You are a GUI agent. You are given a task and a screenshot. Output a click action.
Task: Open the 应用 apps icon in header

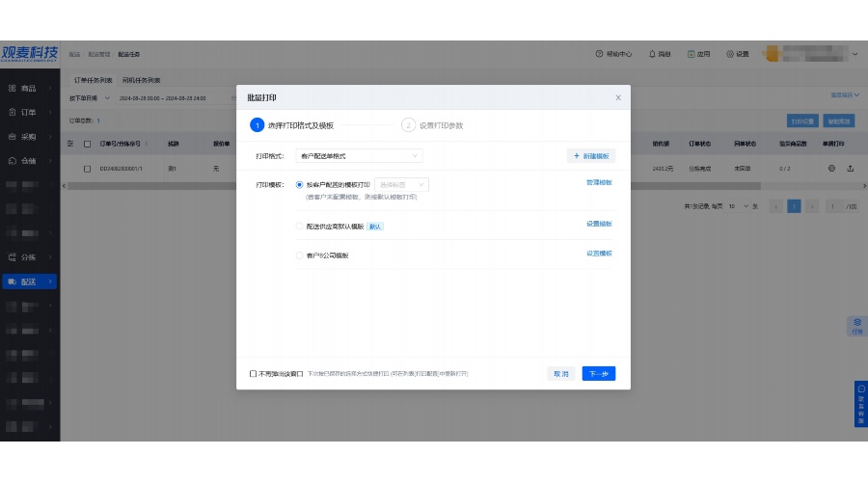692,54
